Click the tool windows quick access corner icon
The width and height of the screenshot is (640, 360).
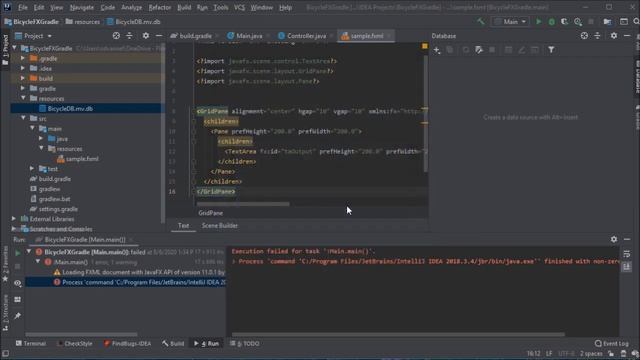pos(5,353)
